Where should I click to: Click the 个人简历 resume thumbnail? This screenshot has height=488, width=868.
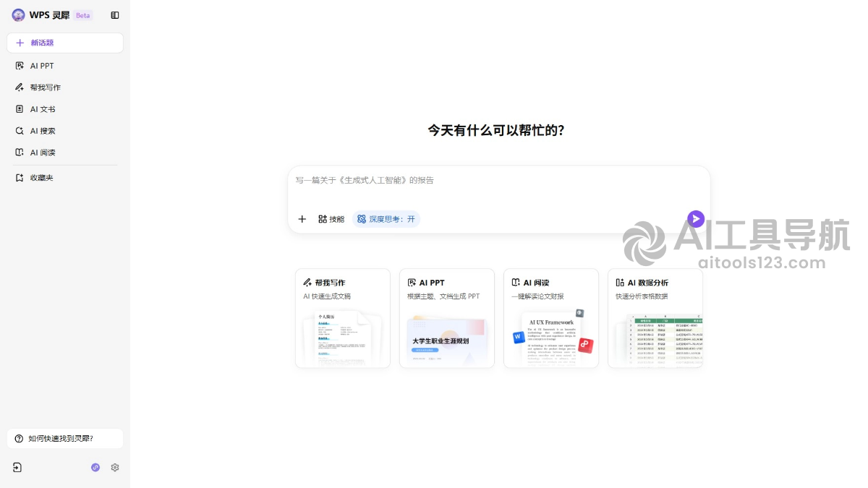click(342, 338)
